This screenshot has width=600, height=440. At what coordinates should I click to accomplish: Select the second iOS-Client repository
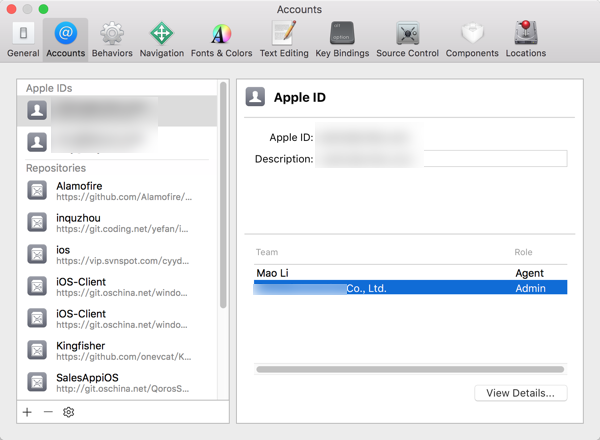click(117, 318)
